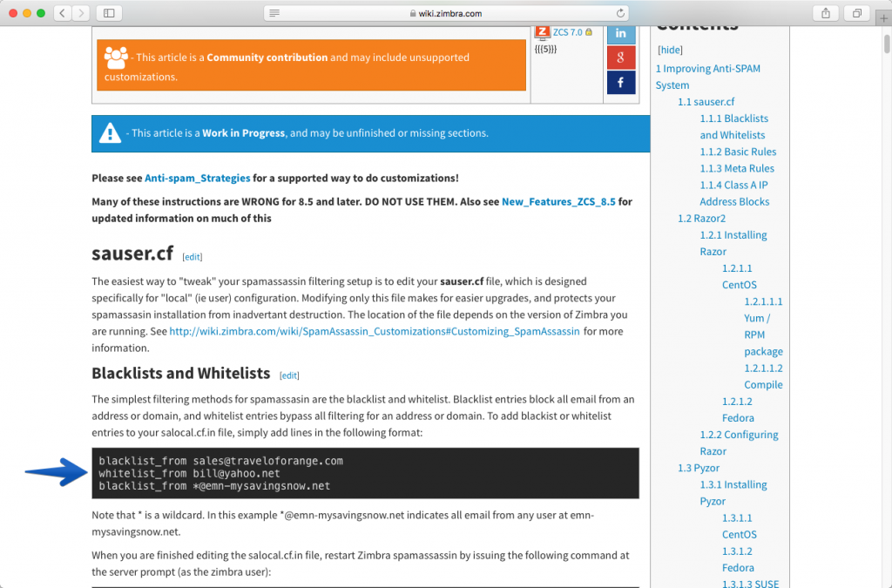
Task: Click the "Community contribution" notice text
Action: (x=267, y=57)
